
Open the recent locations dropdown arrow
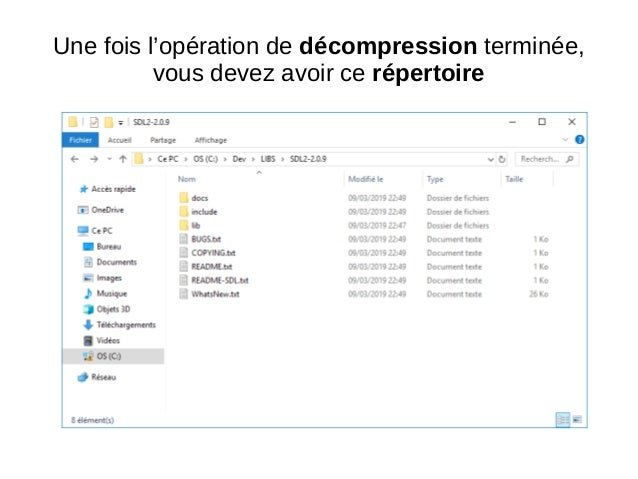[109, 159]
